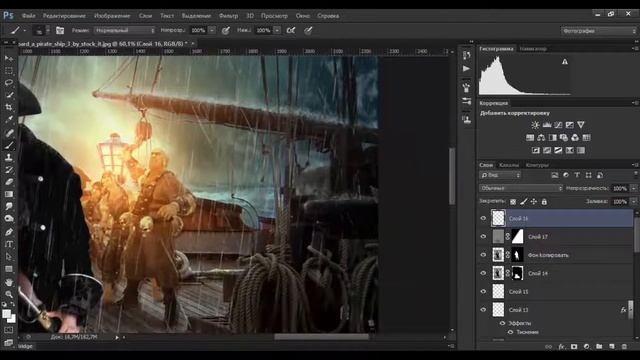Select the Gradient tool
This screenshot has width=640, height=360.
[x=9, y=194]
